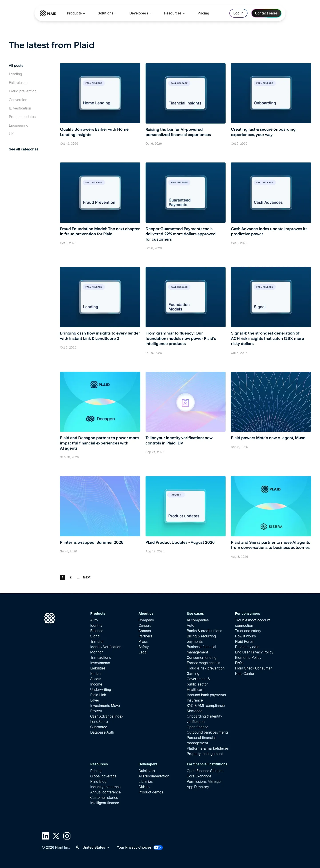Filter posts by Engineering category
This screenshot has width=320, height=868.
tap(18, 126)
